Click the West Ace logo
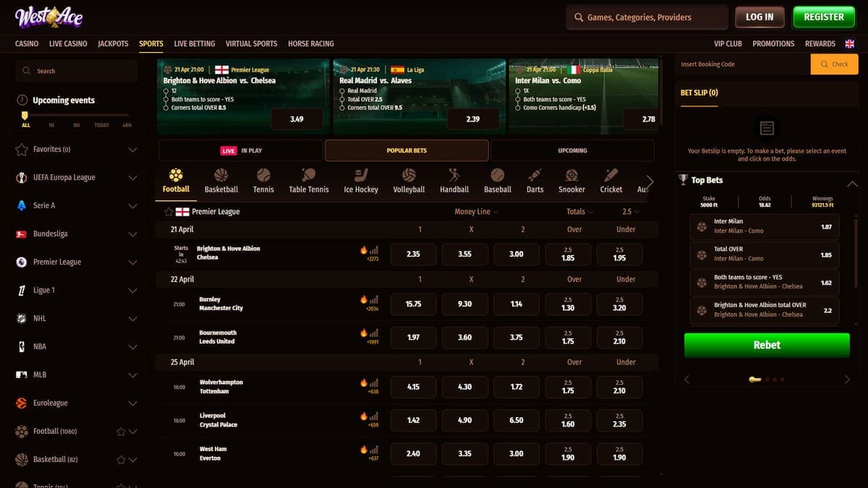 [49, 17]
